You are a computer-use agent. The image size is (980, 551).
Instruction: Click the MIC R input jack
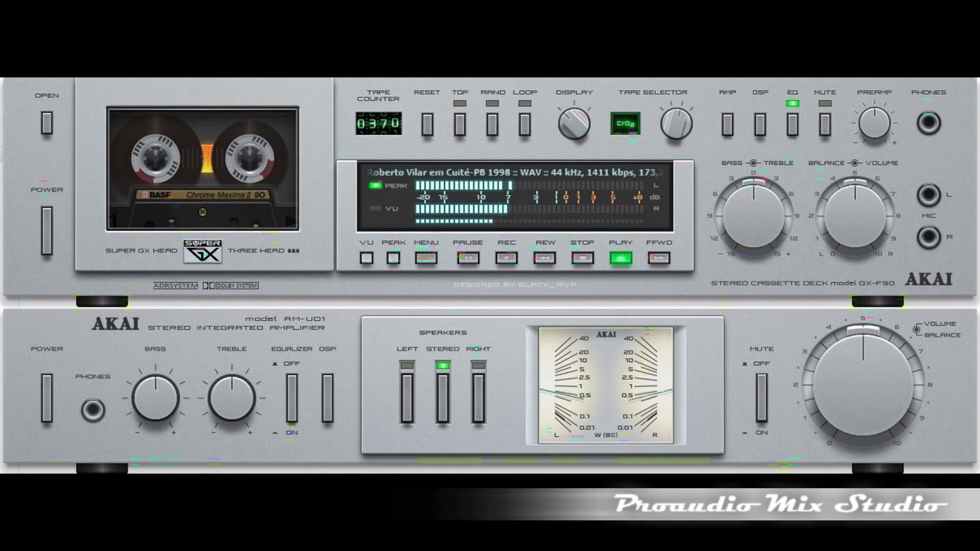(929, 237)
